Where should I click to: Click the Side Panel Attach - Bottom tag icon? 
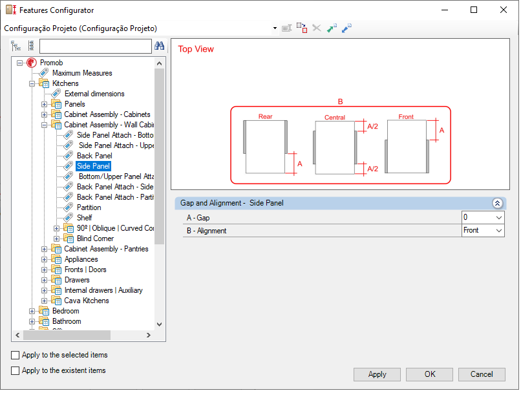[69, 135]
